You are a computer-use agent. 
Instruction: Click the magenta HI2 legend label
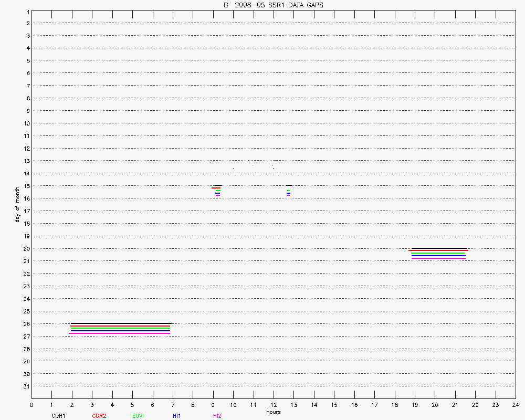tap(217, 416)
